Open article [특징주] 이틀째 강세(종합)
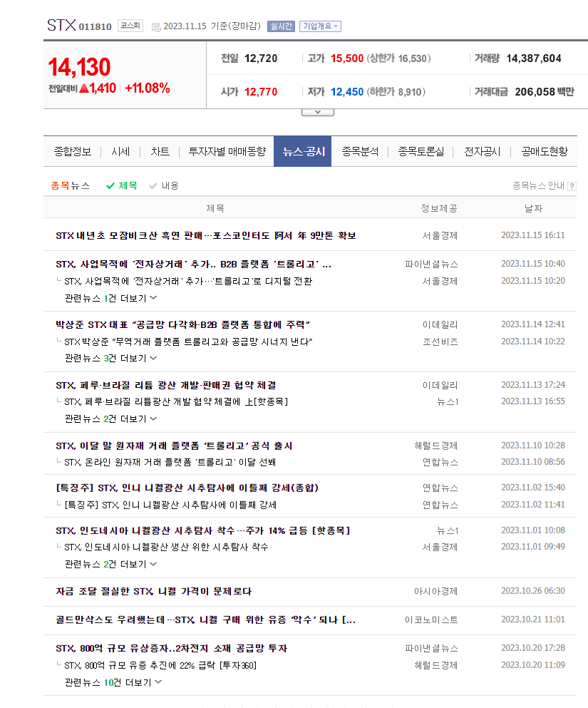Screen dimensions: 588x708 coord(187,488)
